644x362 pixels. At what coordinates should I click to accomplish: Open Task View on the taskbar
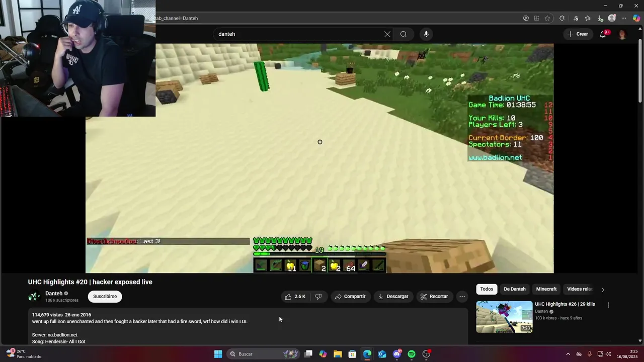[x=308, y=354]
